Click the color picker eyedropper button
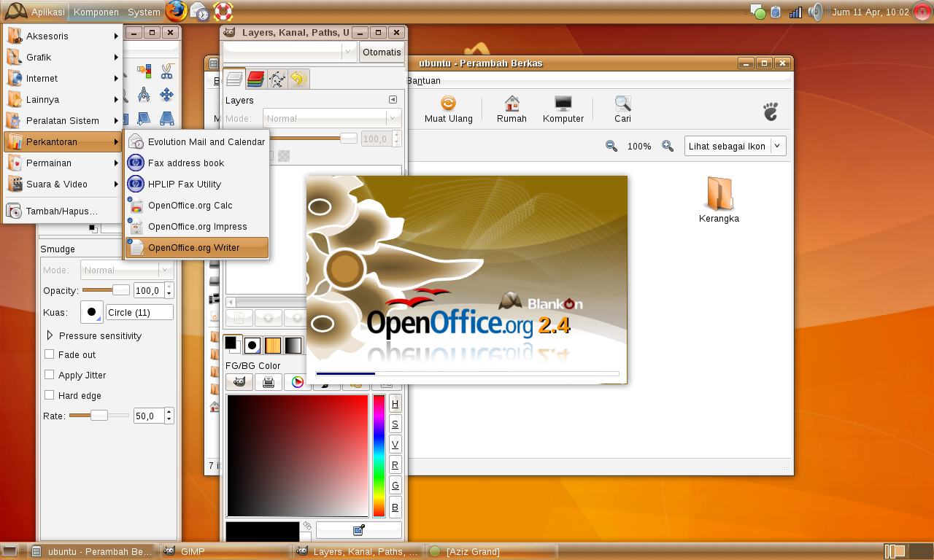Screen dimensions: 934x560 pyautogui.click(x=358, y=530)
